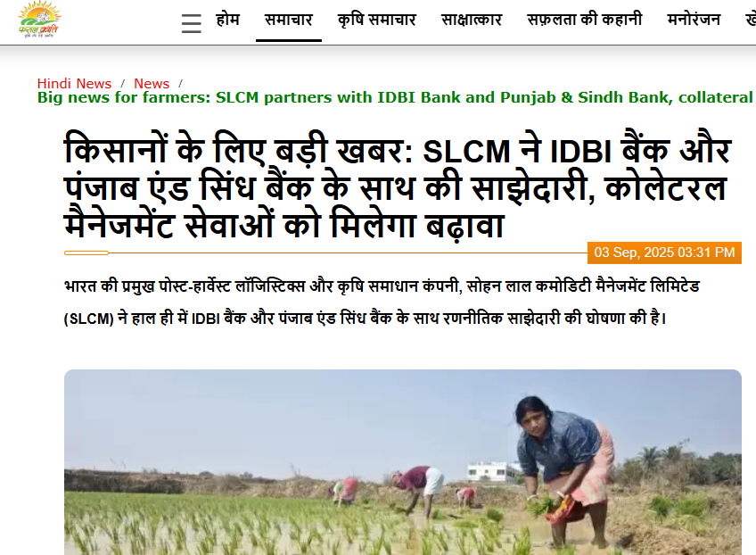The width and height of the screenshot is (756, 555).
Task: Open the साक्षात्कार menu item
Action: (472, 20)
